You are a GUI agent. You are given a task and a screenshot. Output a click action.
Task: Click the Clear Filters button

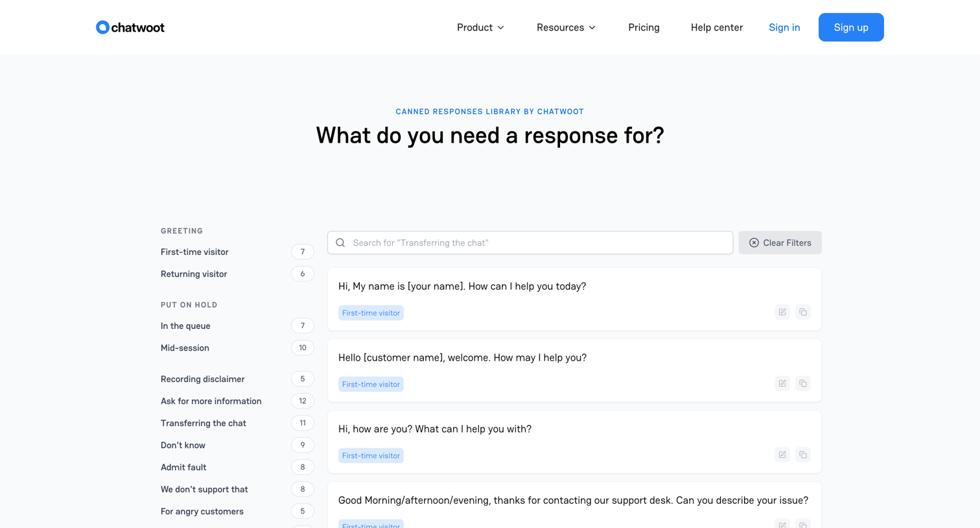(780, 243)
